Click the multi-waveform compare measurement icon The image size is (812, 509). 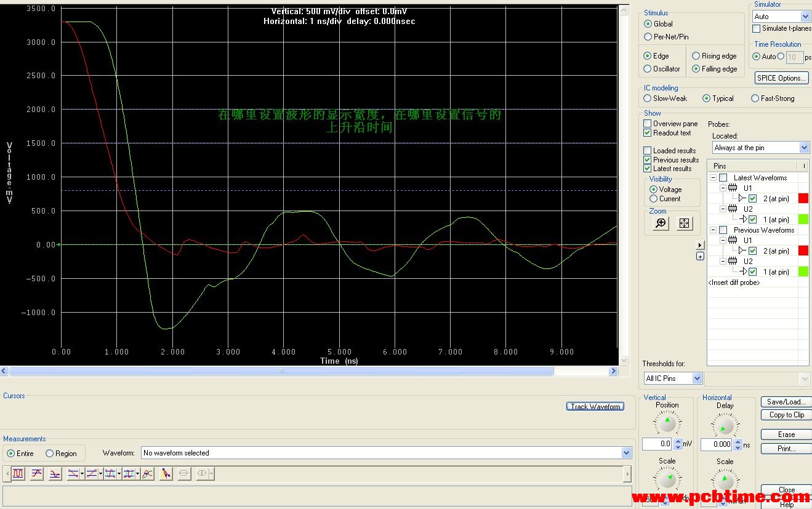pyautogui.click(x=147, y=473)
